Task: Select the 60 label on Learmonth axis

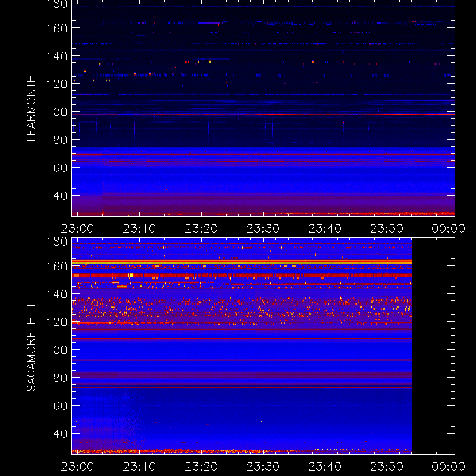Action: pyautogui.click(x=60, y=168)
